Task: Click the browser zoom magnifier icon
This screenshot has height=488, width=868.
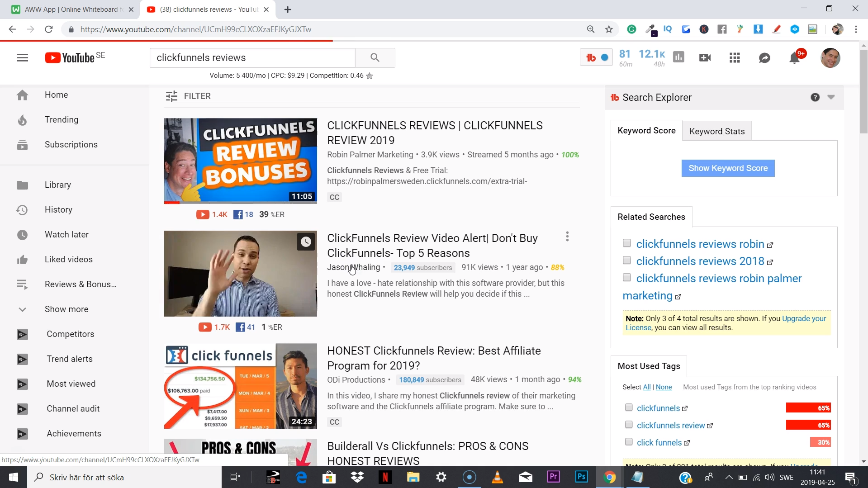Action: 591,29
